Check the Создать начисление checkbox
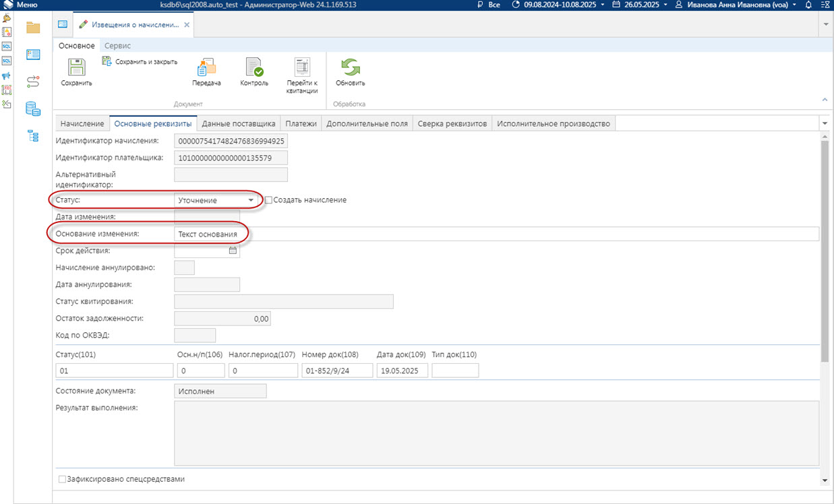Screen dimensions: 834x504 [268, 200]
